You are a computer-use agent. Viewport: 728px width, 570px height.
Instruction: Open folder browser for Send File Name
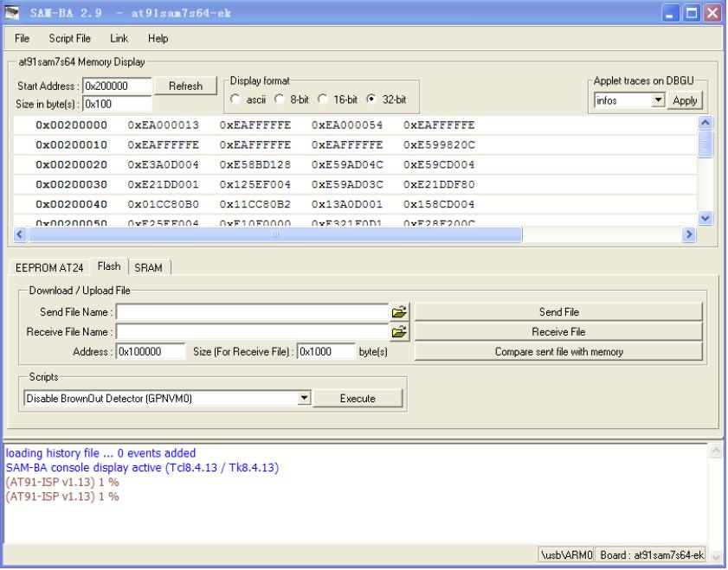click(x=399, y=312)
